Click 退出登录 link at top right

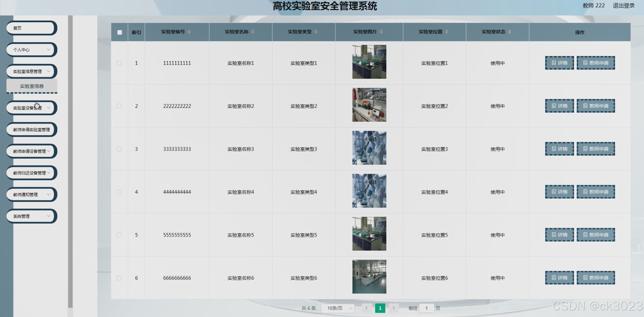[623, 6]
